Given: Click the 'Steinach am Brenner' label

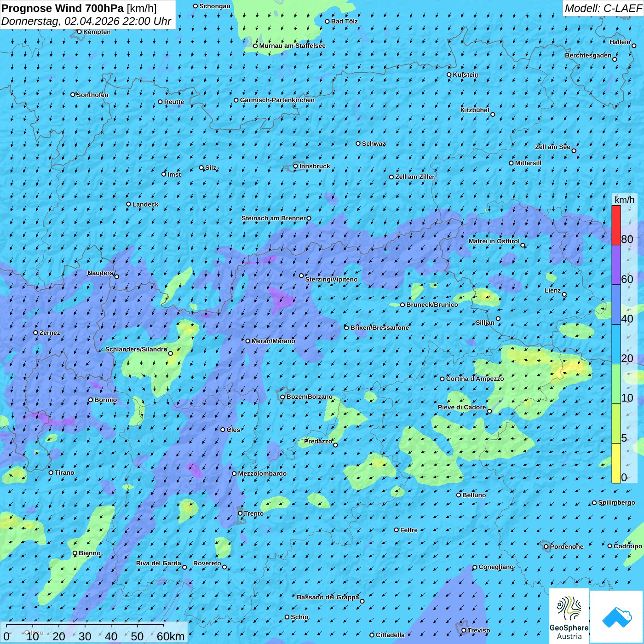Looking at the screenshot, I should click(273, 218).
